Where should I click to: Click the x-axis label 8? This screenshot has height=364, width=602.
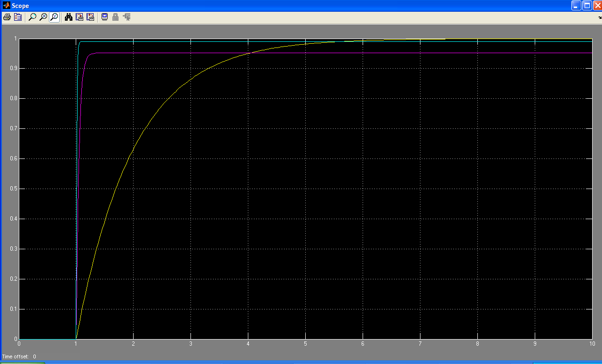click(x=477, y=344)
